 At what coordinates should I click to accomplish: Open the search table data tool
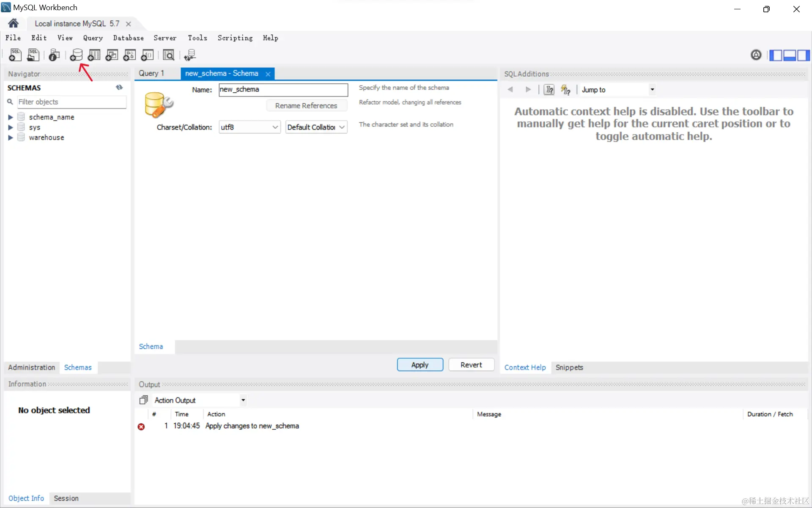tap(168, 55)
